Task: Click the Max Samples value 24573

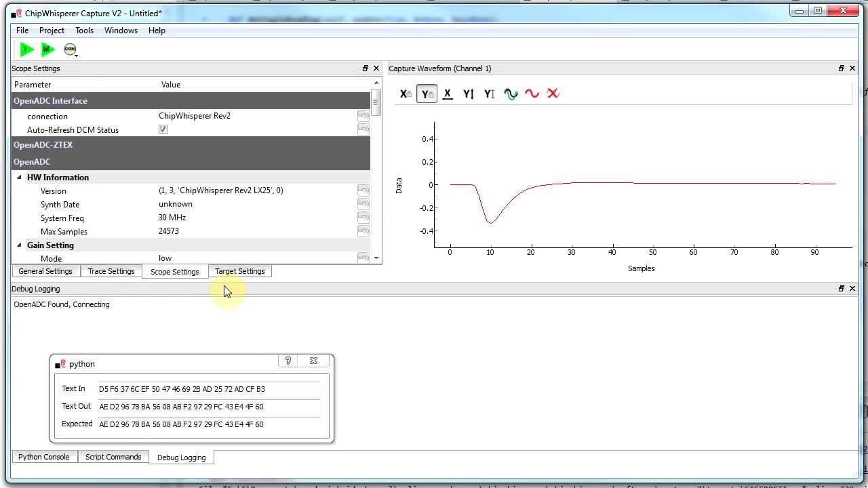Action: coord(169,231)
